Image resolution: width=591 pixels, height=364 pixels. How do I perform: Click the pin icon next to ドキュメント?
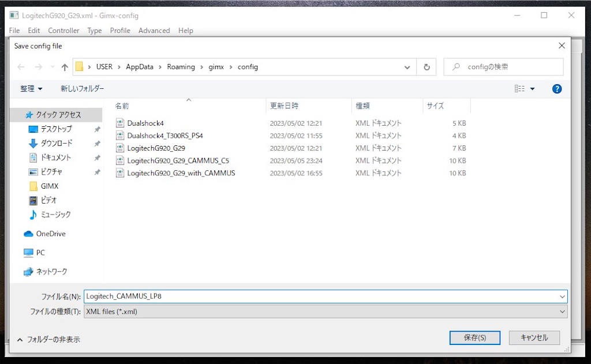click(x=97, y=158)
